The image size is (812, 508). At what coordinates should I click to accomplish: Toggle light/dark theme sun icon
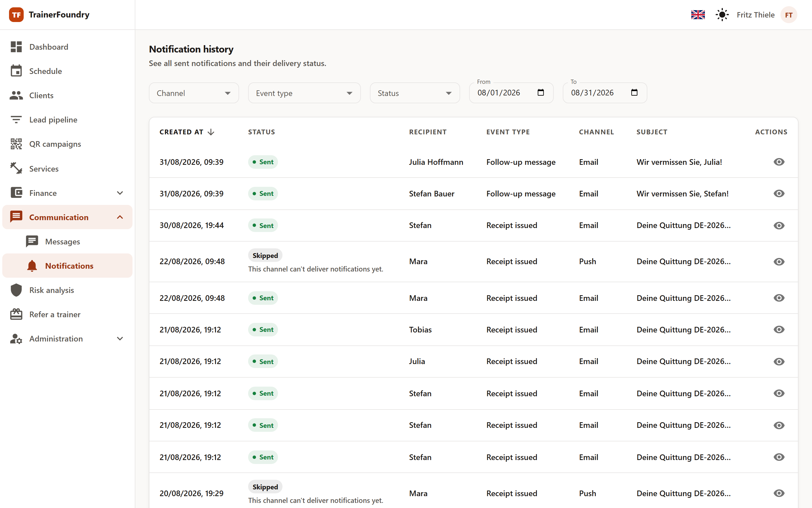(x=722, y=15)
